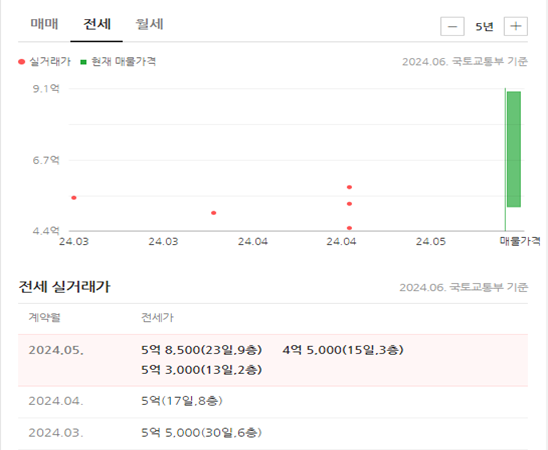Select the 2024.05. row date
The image size is (548, 450).
pyautogui.click(x=56, y=350)
